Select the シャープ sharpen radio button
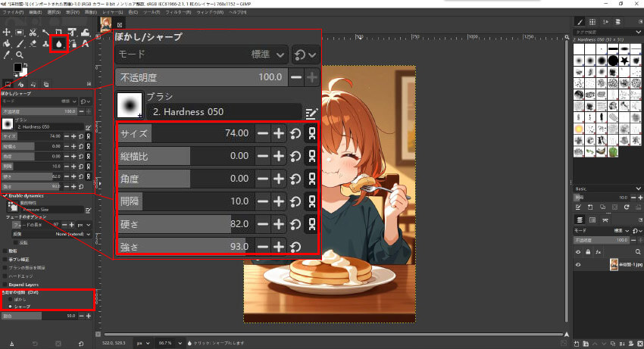The height and width of the screenshot is (349, 644). pos(11,307)
